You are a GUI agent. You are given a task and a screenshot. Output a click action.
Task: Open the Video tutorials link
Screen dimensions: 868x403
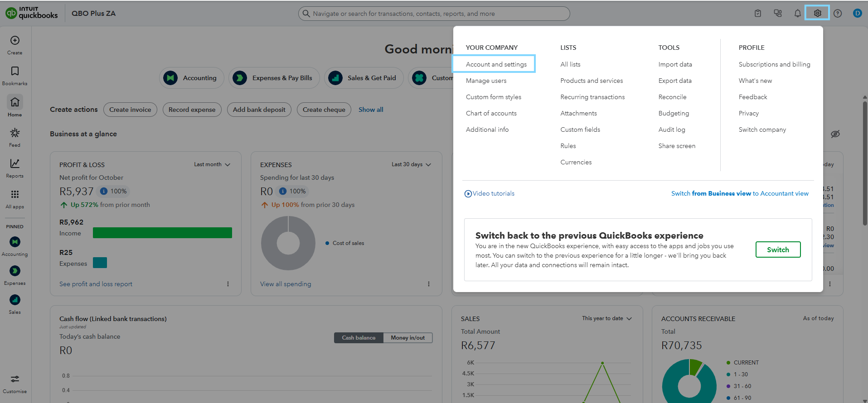(x=493, y=193)
